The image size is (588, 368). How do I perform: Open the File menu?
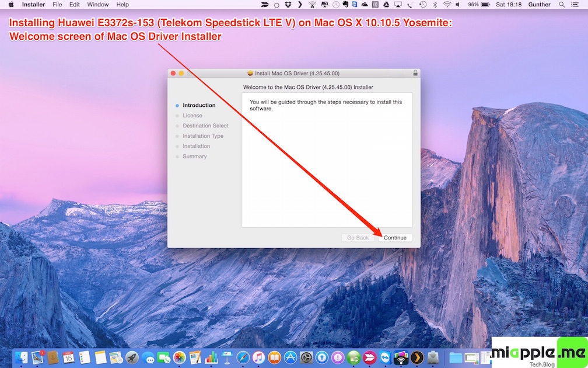click(57, 5)
